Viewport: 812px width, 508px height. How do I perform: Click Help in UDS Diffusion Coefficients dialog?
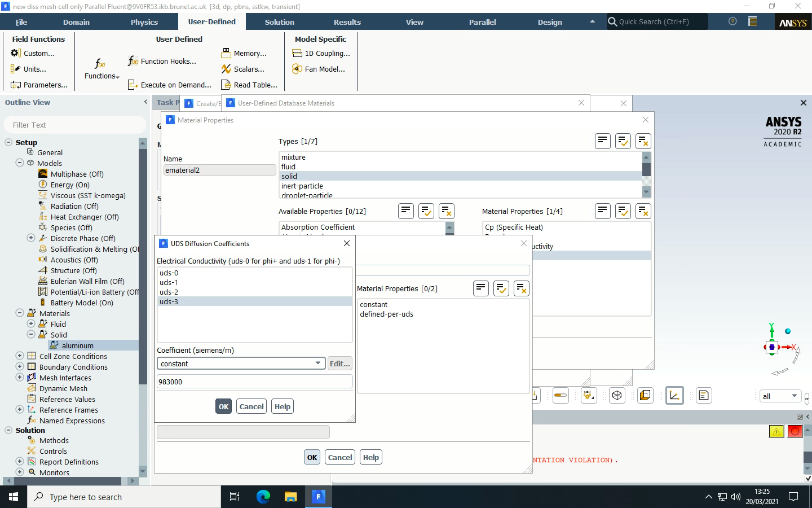click(x=283, y=406)
